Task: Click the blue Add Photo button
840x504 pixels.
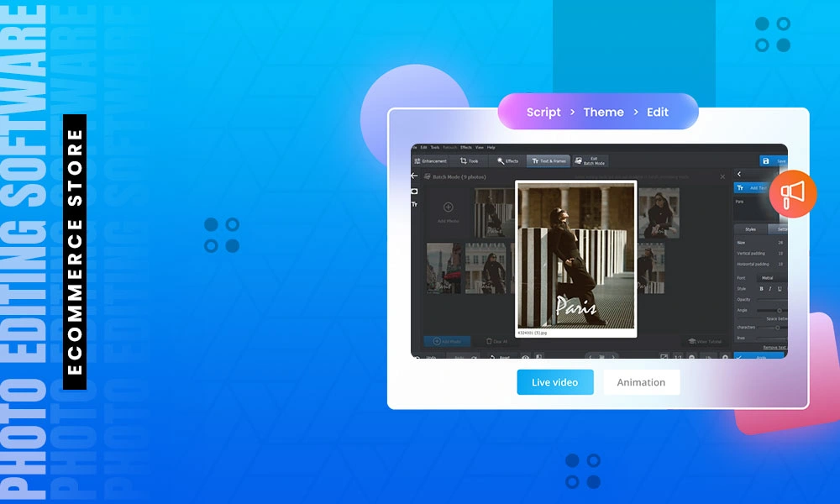Action: coord(447,341)
